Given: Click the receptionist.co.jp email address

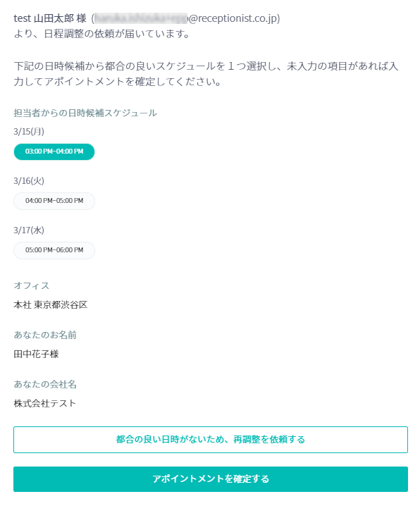Looking at the screenshot, I should pos(187,18).
